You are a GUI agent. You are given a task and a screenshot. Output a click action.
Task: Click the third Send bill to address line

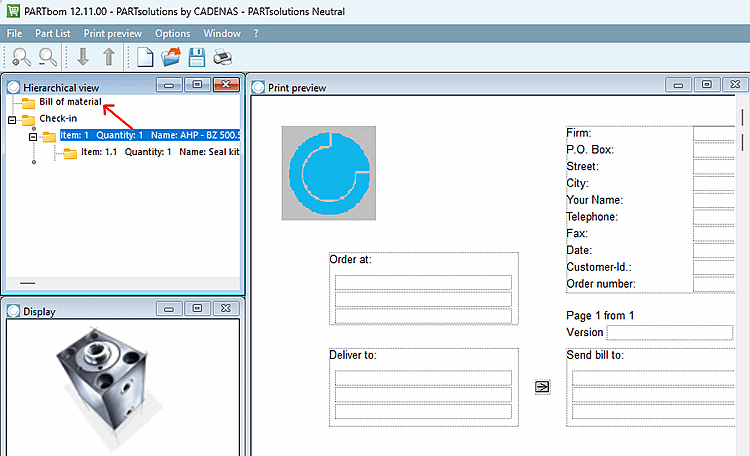(653, 411)
